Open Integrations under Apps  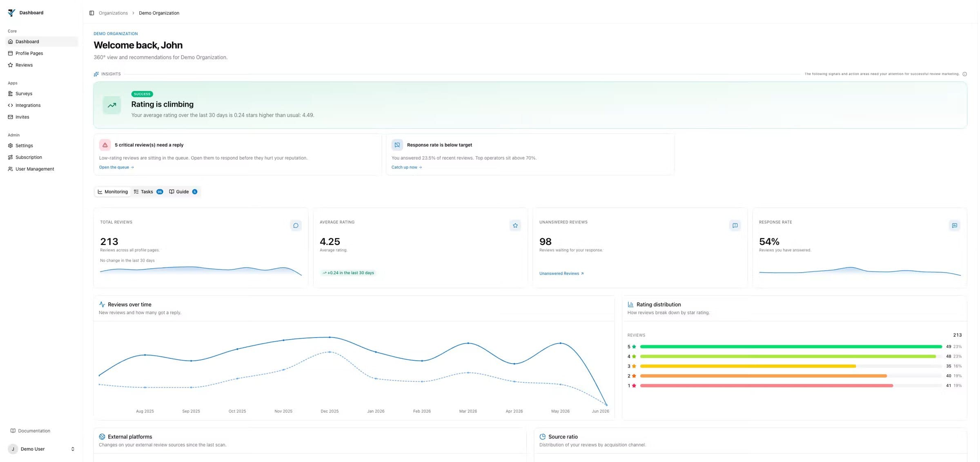pyautogui.click(x=42, y=105)
